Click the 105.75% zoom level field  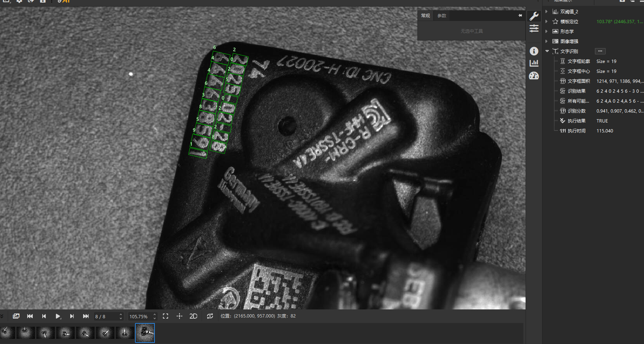pyautogui.click(x=139, y=316)
